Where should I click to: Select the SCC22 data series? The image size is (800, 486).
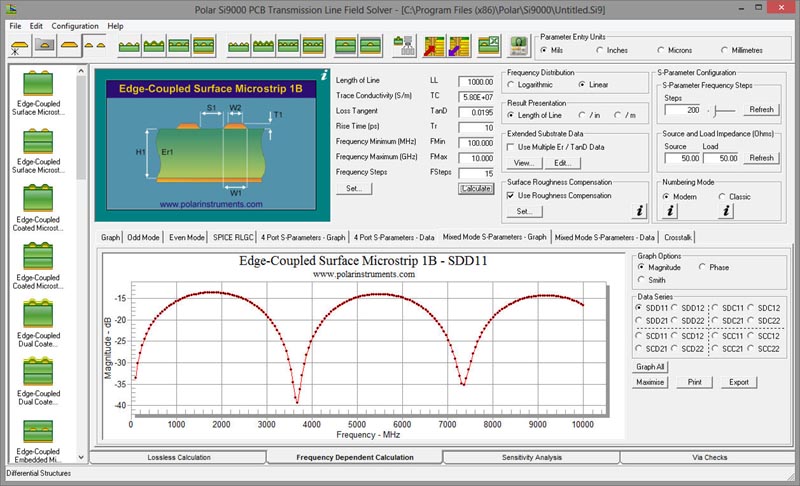tap(764, 349)
